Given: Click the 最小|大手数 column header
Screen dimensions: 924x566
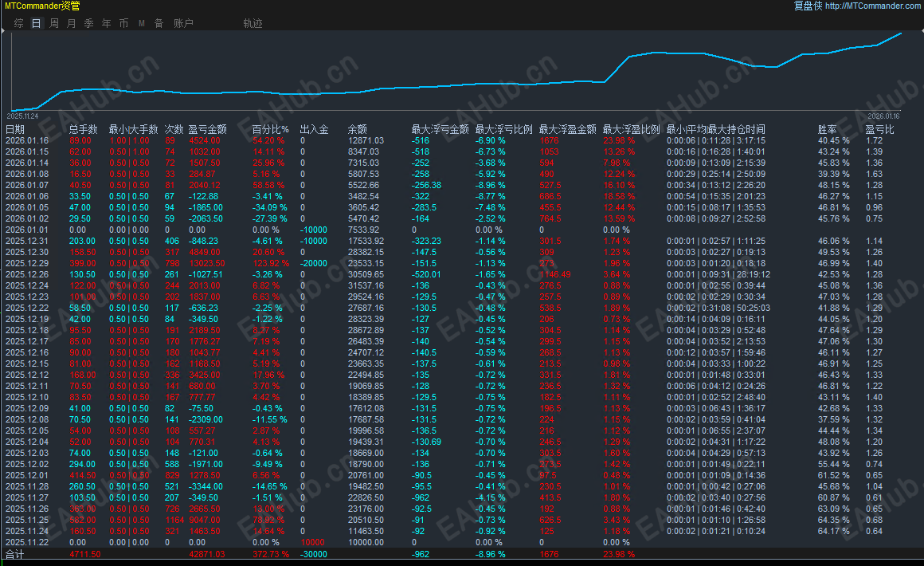Looking at the screenshot, I should pyautogui.click(x=133, y=129).
